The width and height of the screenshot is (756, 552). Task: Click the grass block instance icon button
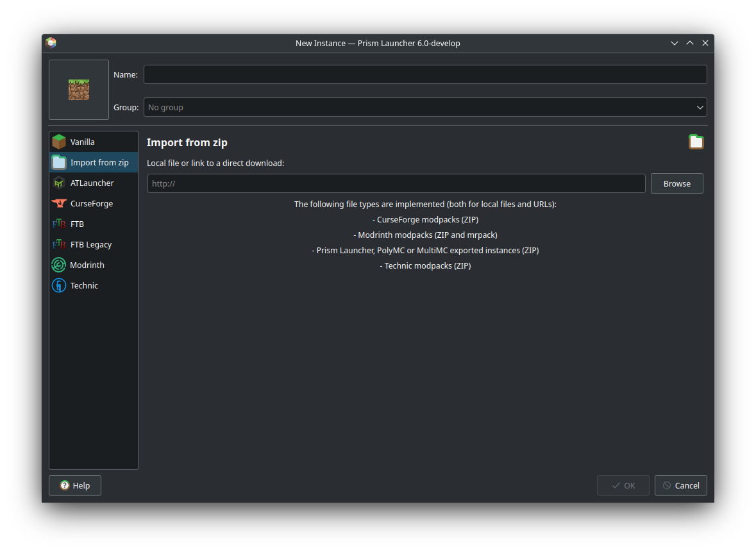79,90
